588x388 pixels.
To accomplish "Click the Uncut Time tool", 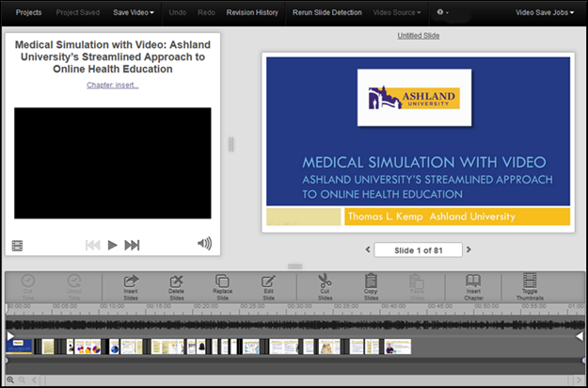I will pos(74,287).
